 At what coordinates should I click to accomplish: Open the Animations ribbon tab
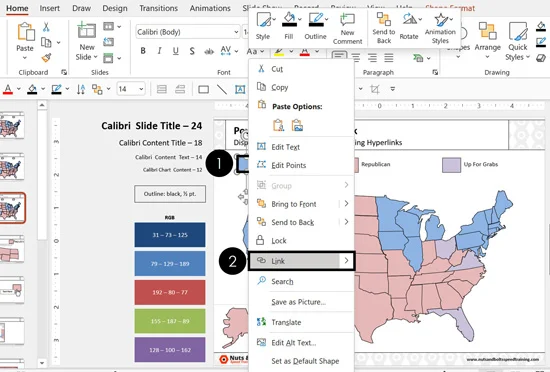coord(210,8)
